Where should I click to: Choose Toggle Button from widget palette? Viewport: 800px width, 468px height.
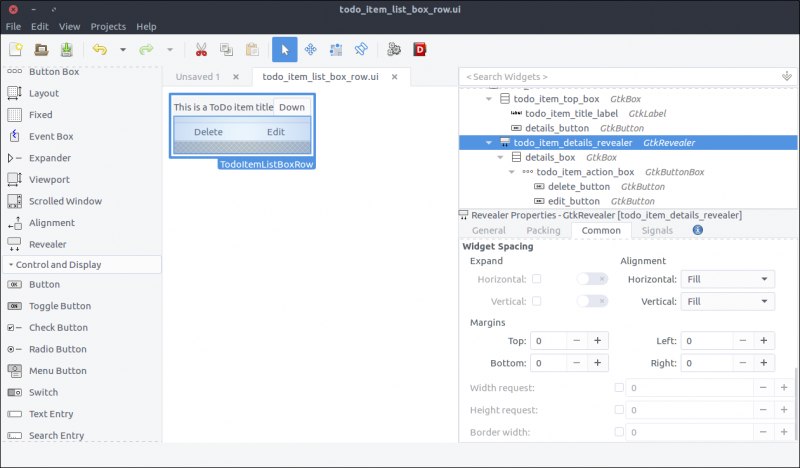59,306
